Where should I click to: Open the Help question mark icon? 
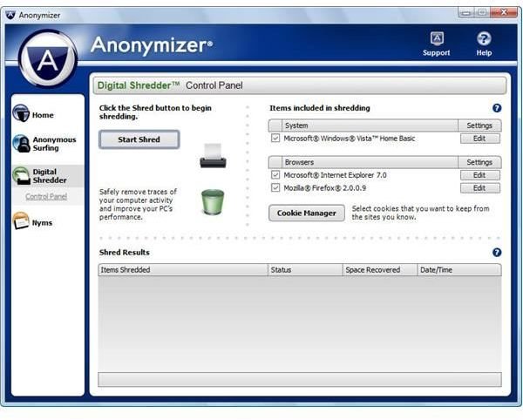tap(484, 38)
